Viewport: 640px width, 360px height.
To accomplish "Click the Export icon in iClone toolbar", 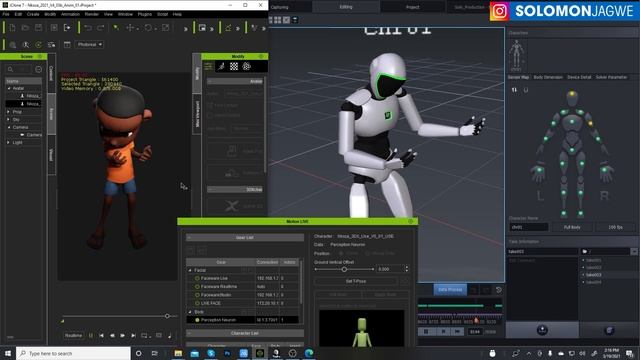I will [x=67, y=28].
